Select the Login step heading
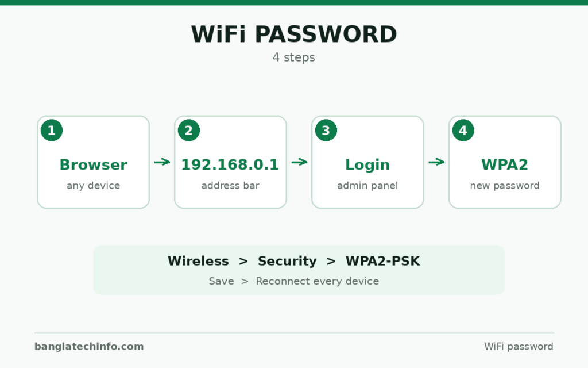Viewport: 588px width, 368px height. (x=367, y=165)
